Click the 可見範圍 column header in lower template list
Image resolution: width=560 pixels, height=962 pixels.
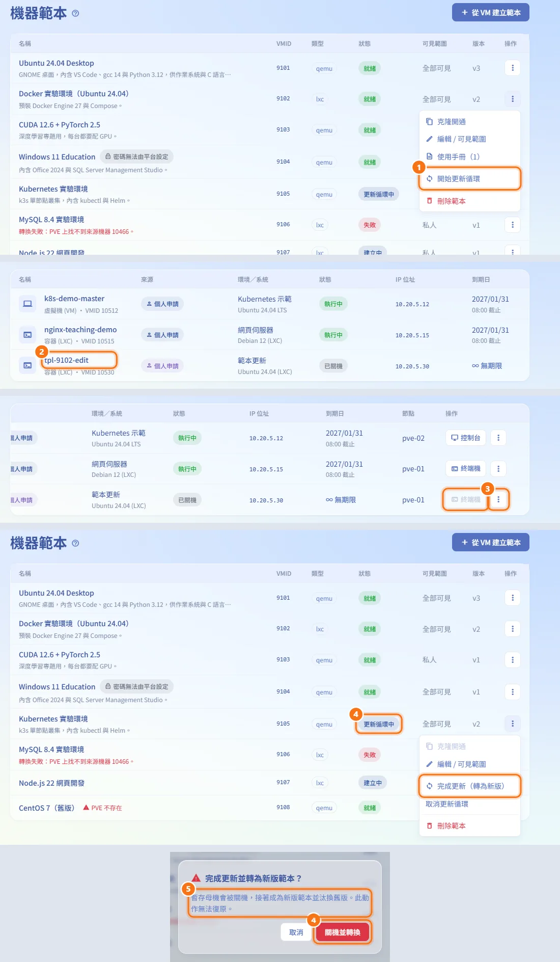coord(434,574)
